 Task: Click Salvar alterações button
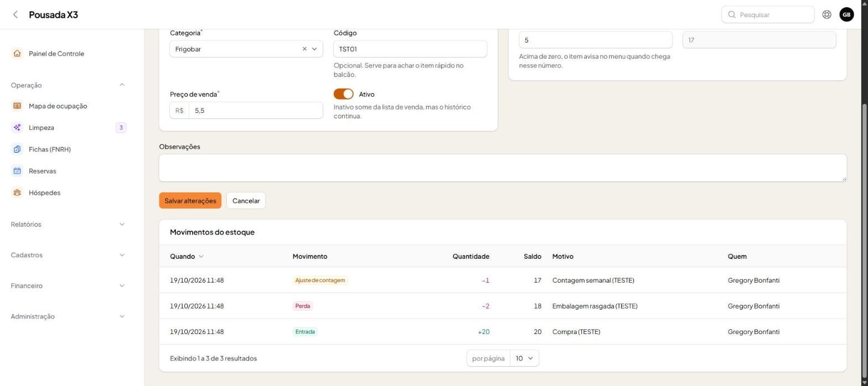(190, 201)
